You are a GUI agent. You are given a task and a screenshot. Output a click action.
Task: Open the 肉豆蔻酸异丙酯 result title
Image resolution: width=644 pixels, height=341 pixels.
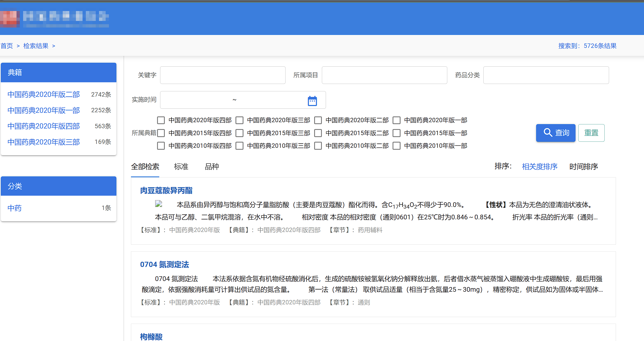pyautogui.click(x=166, y=190)
